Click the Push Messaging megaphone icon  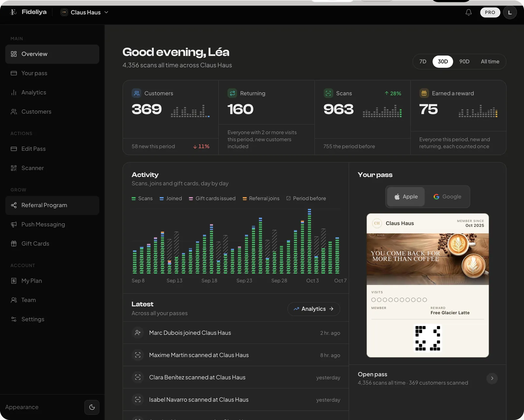(x=14, y=225)
